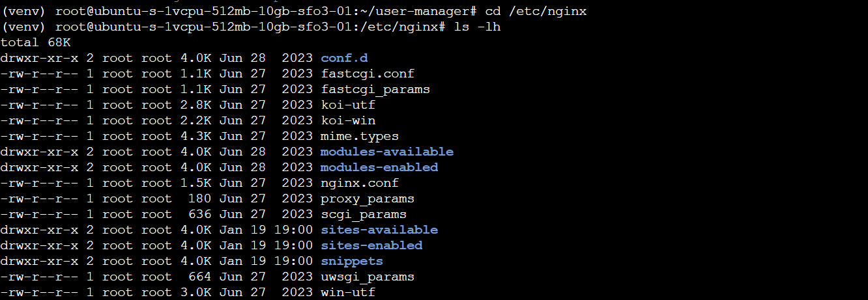Click the "ls -lh" command text
Image resolution: width=868 pixels, height=300 pixels.
point(477,27)
